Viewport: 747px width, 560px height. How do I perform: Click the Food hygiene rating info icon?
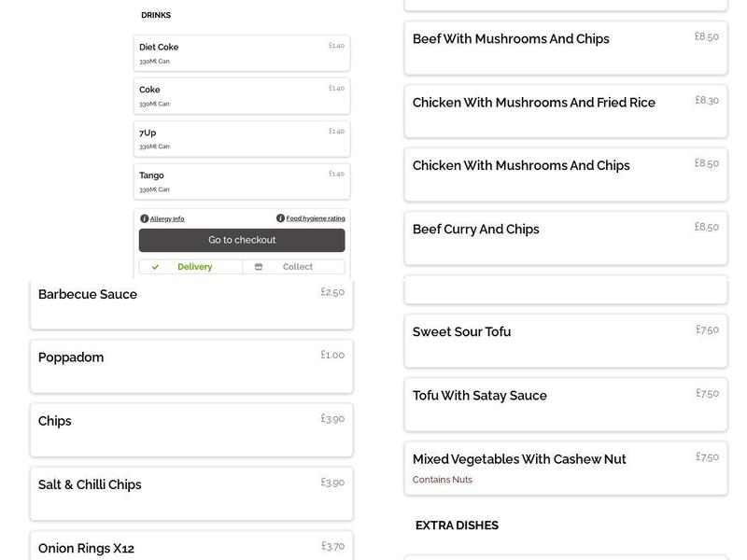click(x=281, y=217)
